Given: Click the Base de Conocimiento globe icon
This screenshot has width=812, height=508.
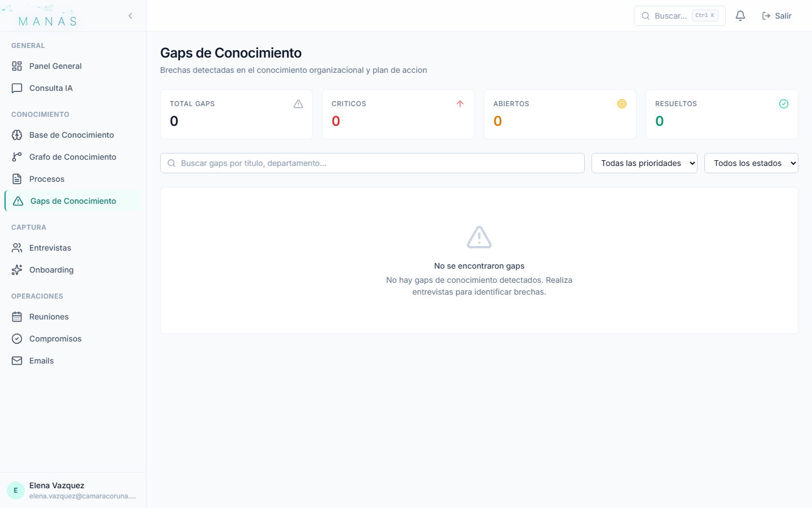Looking at the screenshot, I should point(17,135).
